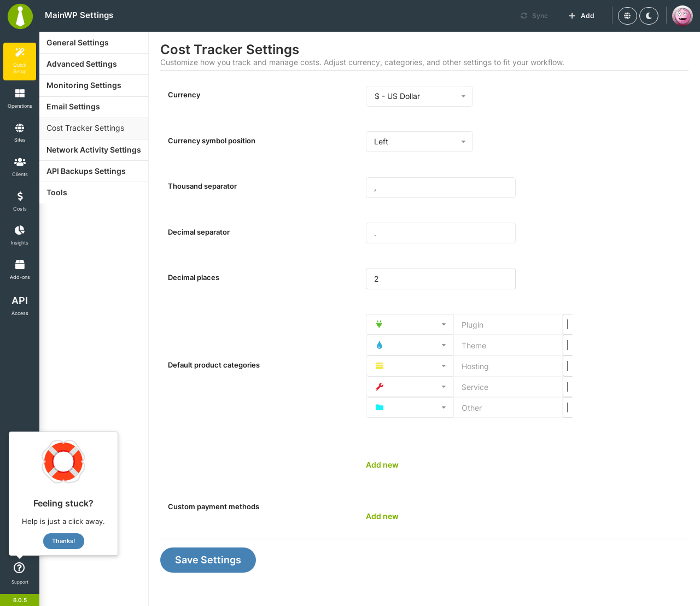The width and height of the screenshot is (700, 606).
Task: Open Costs dollar icon
Action: [x=20, y=196]
